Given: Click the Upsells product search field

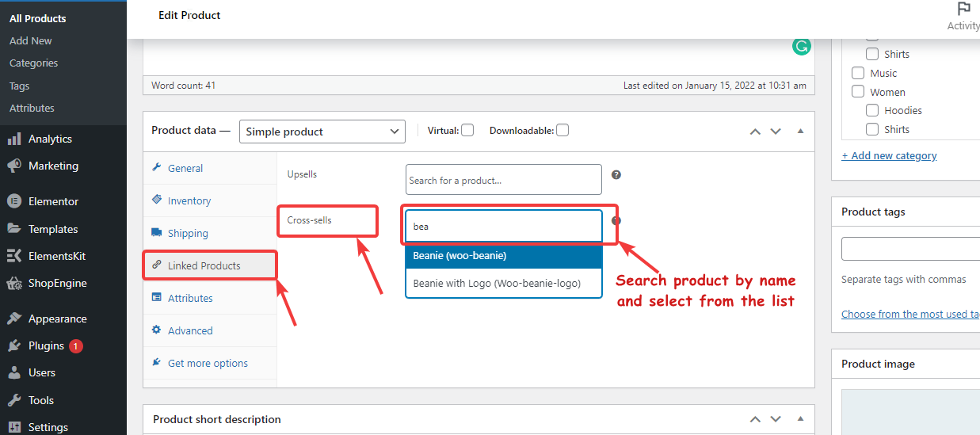Looking at the screenshot, I should (x=503, y=180).
